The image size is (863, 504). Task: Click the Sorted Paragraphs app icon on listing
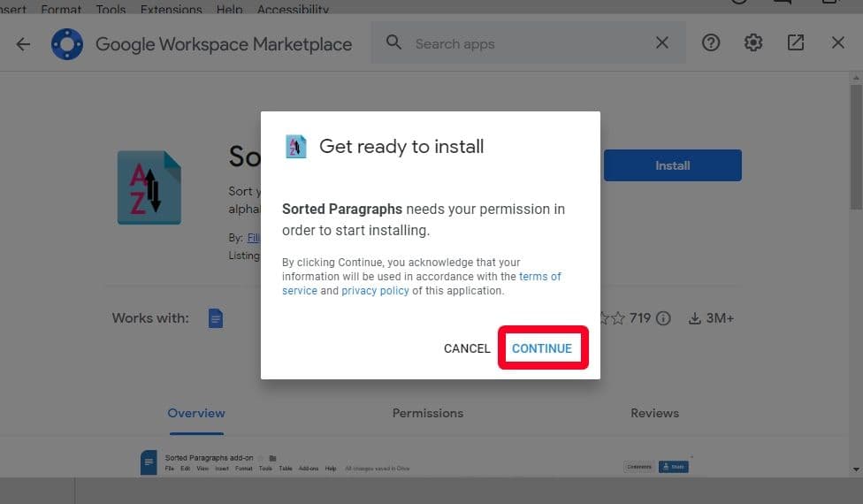[x=149, y=187]
